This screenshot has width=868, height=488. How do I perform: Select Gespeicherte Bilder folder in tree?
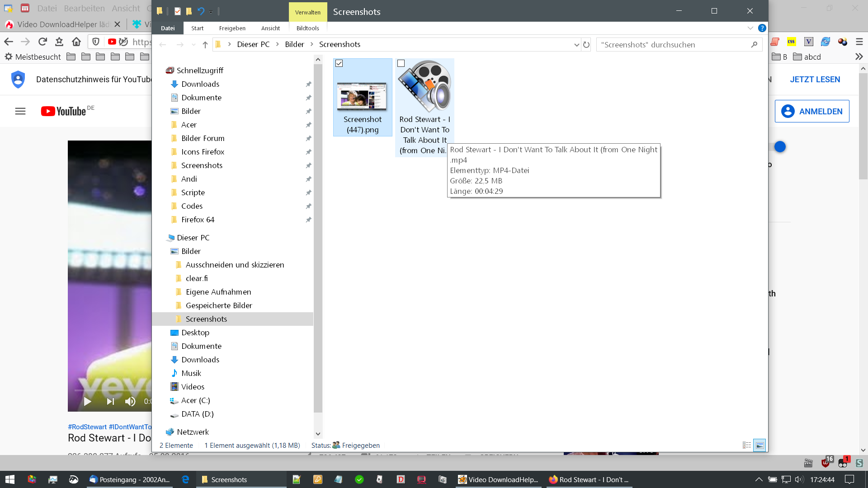(x=219, y=305)
